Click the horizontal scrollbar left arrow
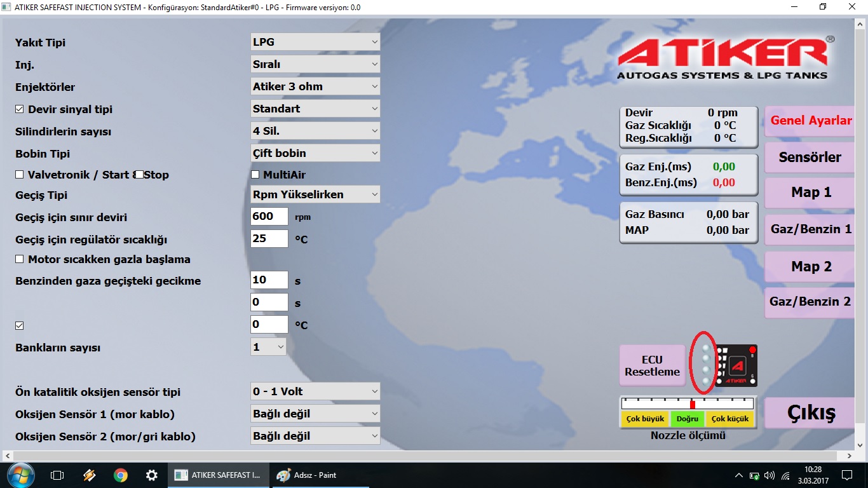Screen dimensions: 868x488 point(8,456)
